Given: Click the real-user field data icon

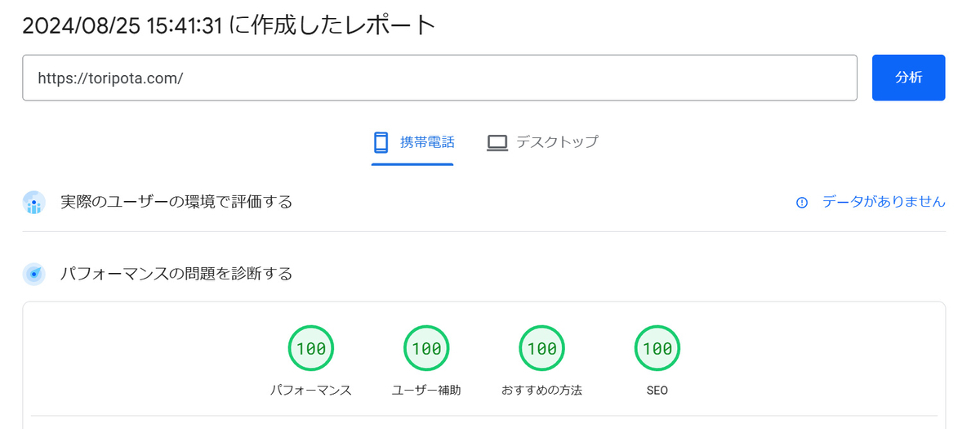Looking at the screenshot, I should point(33,202).
